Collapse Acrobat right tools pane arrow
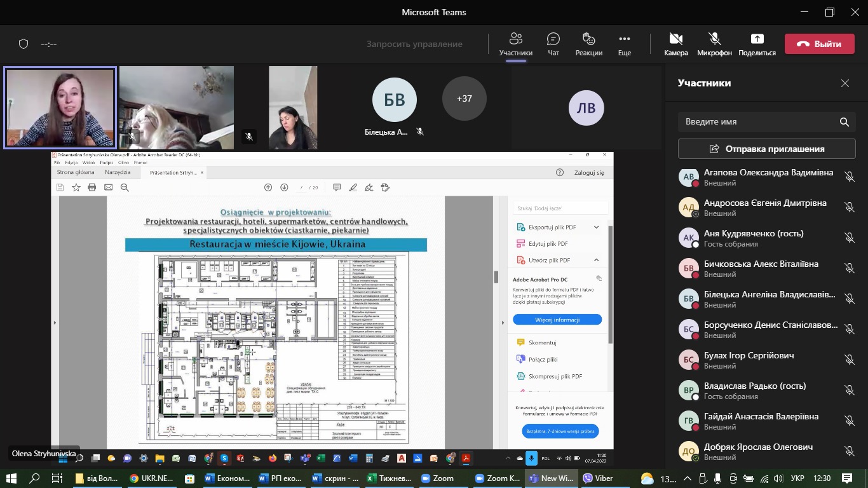Viewport: 868px width, 488px height. click(503, 323)
